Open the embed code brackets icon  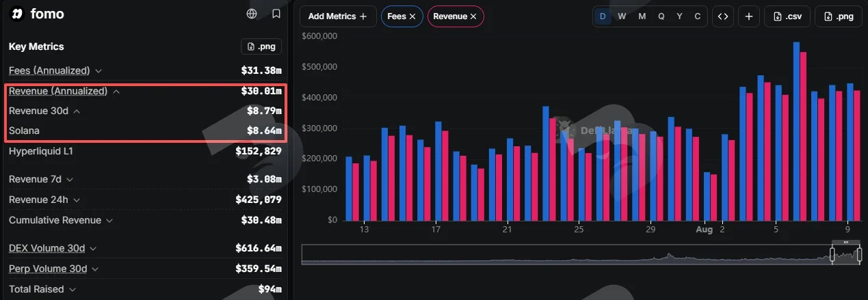click(x=722, y=16)
